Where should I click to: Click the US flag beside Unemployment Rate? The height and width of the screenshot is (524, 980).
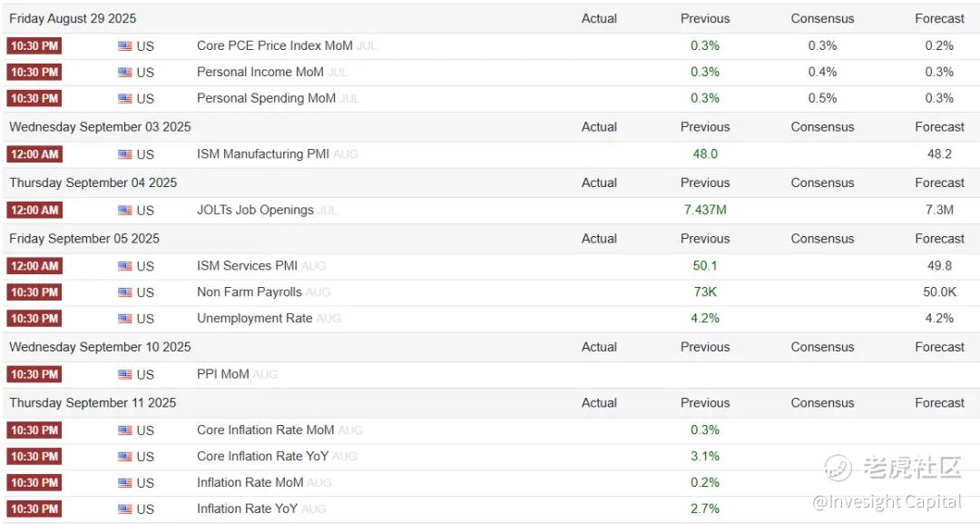pos(125,319)
